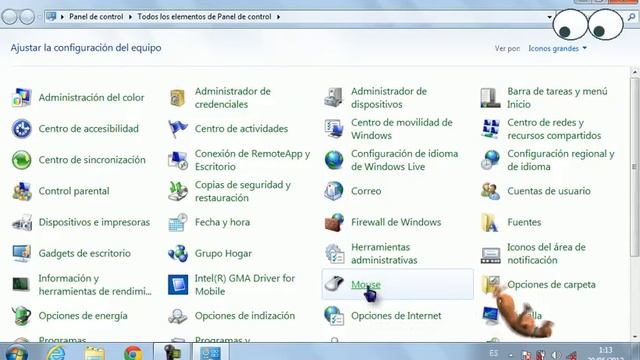
Task: Open Configuración de idioma de Windows Live icon
Action: point(334,160)
